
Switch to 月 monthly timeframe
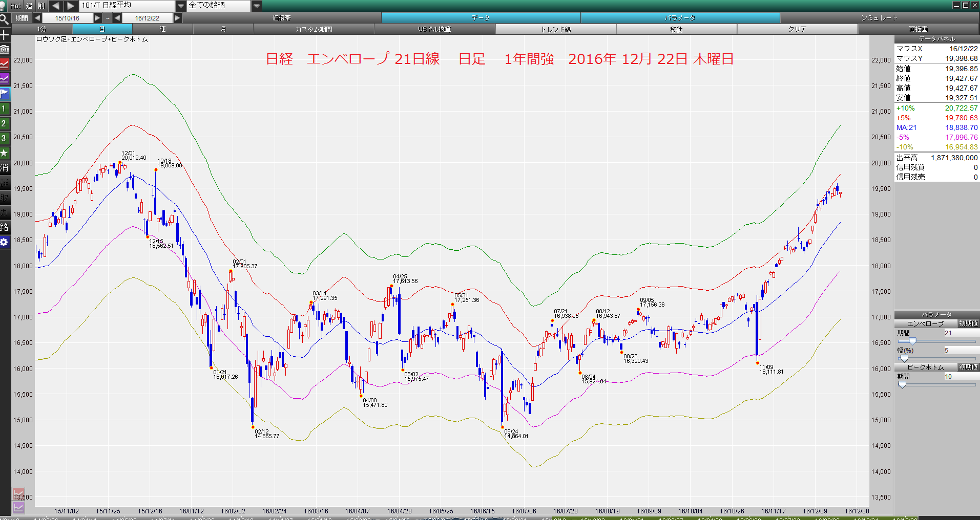click(x=223, y=29)
